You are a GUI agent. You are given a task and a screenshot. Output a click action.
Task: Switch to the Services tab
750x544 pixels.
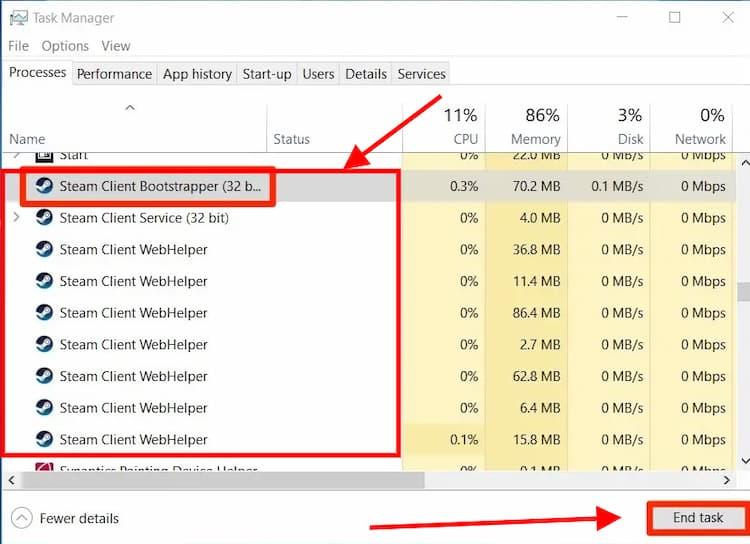click(421, 74)
